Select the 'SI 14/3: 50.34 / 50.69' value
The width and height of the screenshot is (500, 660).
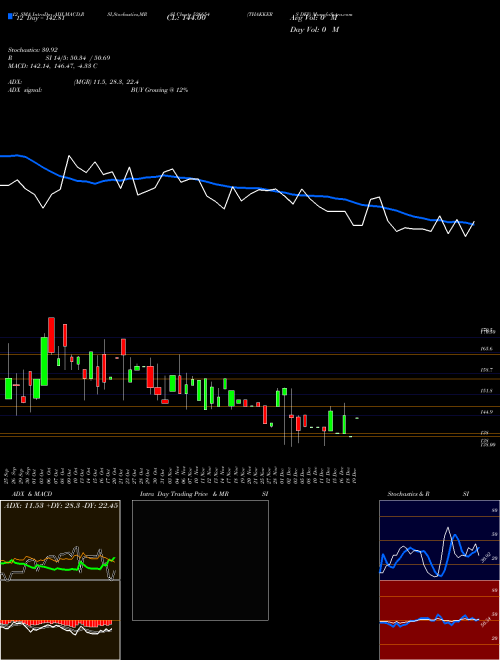tap(78, 58)
